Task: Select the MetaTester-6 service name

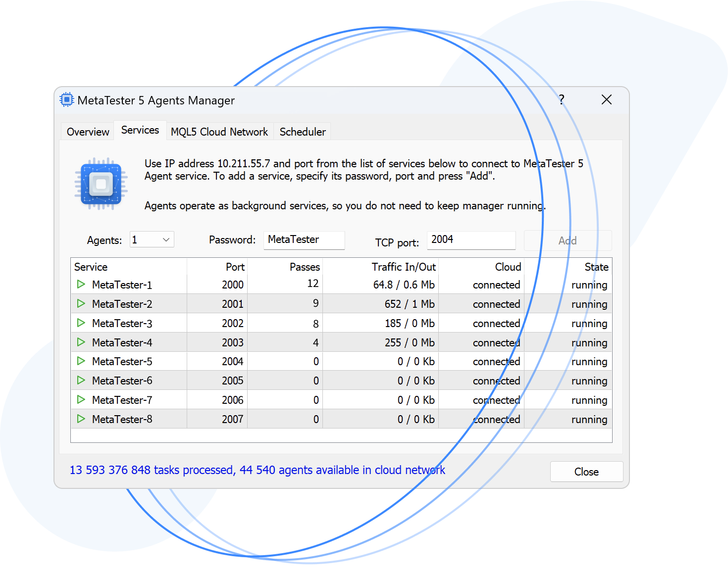Action: [122, 381]
